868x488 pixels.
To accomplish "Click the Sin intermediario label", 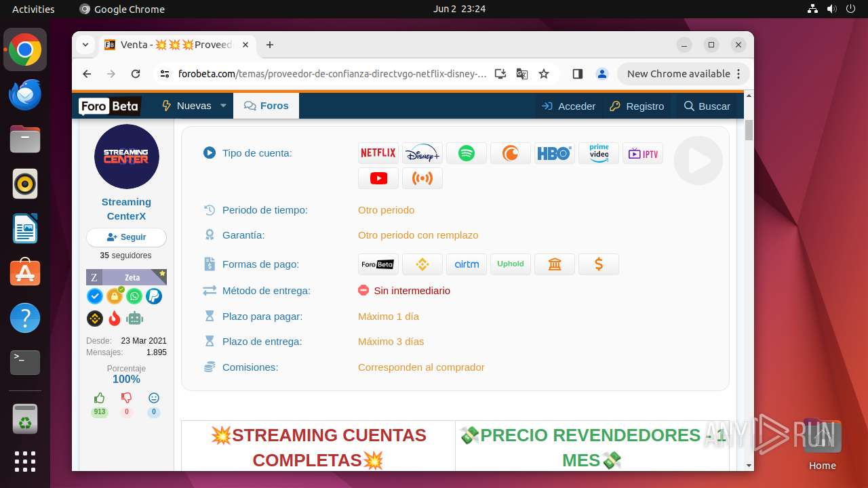I will (x=412, y=291).
